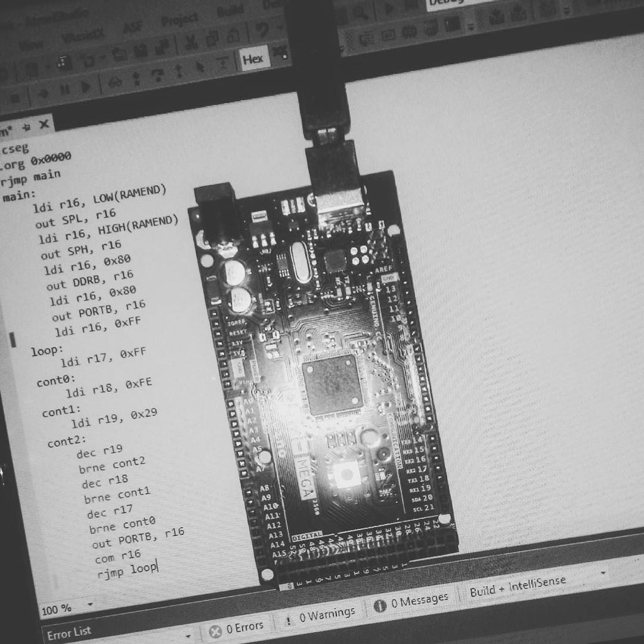
Task: Open the VAssistX menu
Action: pyautogui.click(x=83, y=36)
